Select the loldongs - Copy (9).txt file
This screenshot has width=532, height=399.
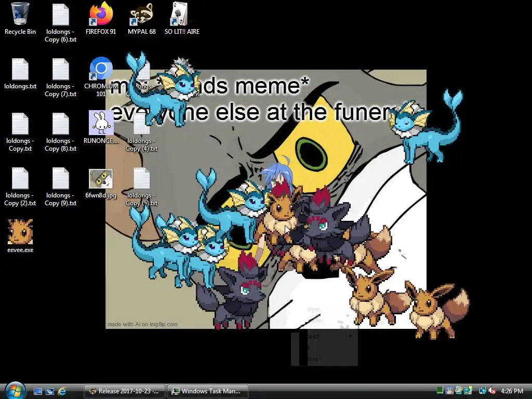click(x=60, y=187)
